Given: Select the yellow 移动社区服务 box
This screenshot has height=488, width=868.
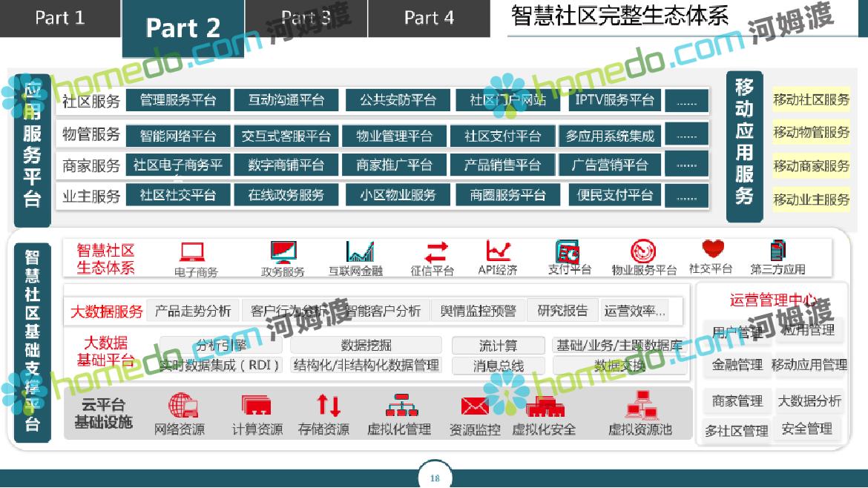Looking at the screenshot, I should point(811,99).
